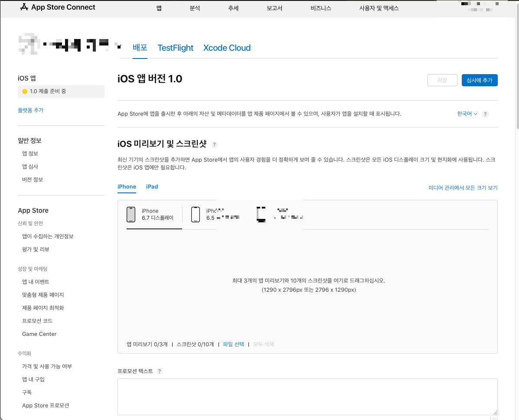
Task: Click the 파일 선택 link
Action: (x=233, y=344)
